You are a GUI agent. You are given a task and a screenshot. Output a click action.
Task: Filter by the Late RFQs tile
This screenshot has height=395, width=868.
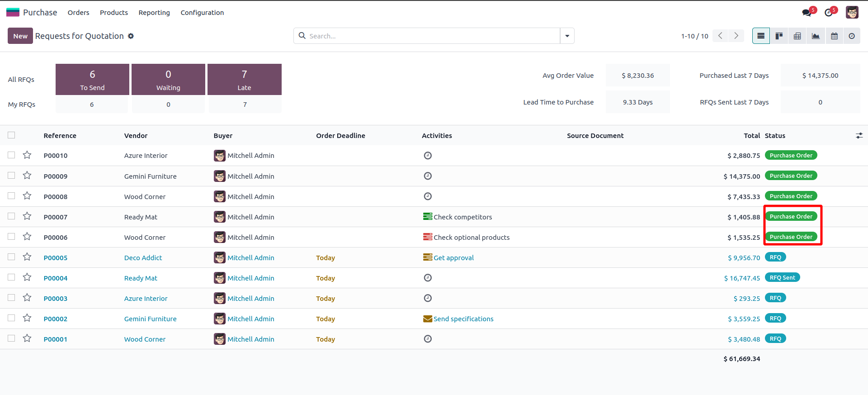[244, 79]
